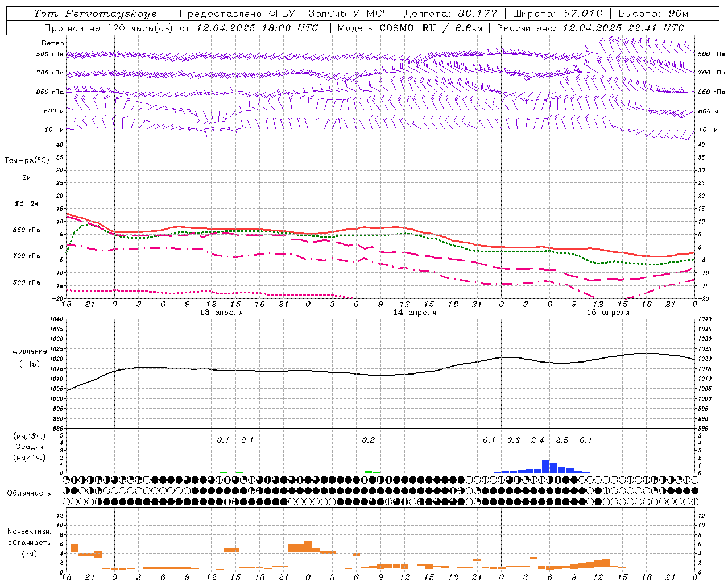Screen dimensions: 728x582
Task: Click the Широта: 57.016 value
Action: (558, 14)
